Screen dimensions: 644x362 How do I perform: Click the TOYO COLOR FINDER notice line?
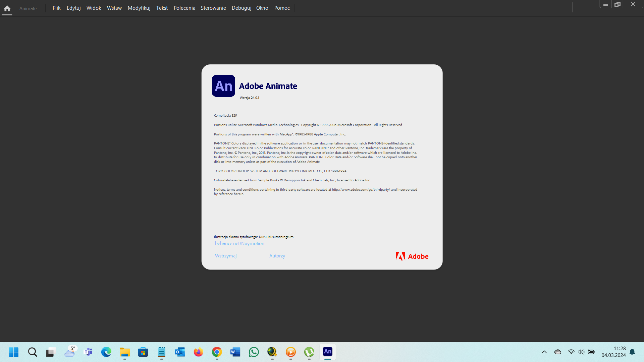coord(280,171)
